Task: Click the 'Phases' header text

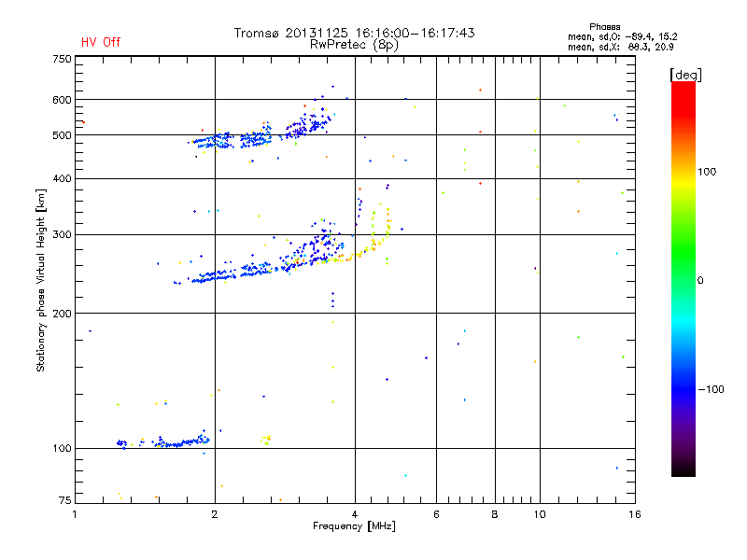Action: coord(604,27)
